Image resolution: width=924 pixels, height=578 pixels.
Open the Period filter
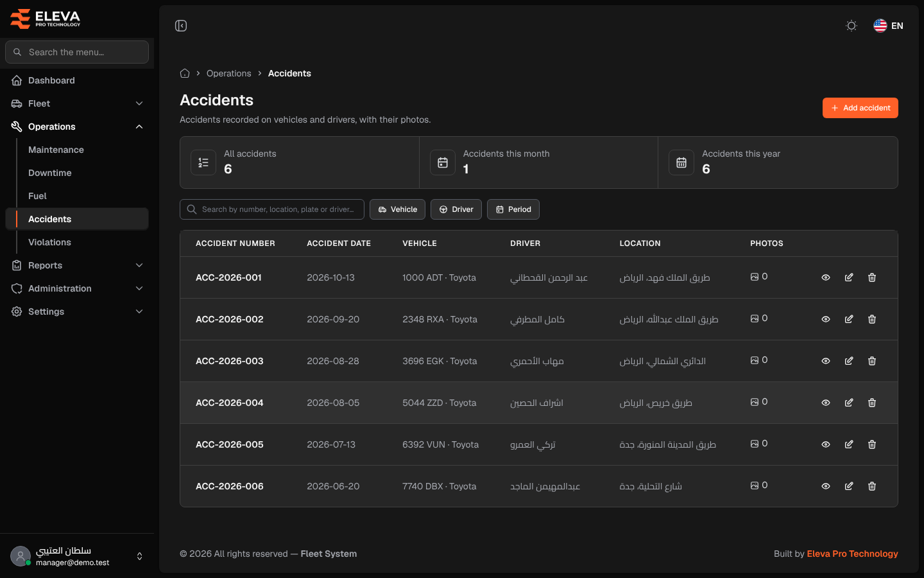click(x=513, y=209)
